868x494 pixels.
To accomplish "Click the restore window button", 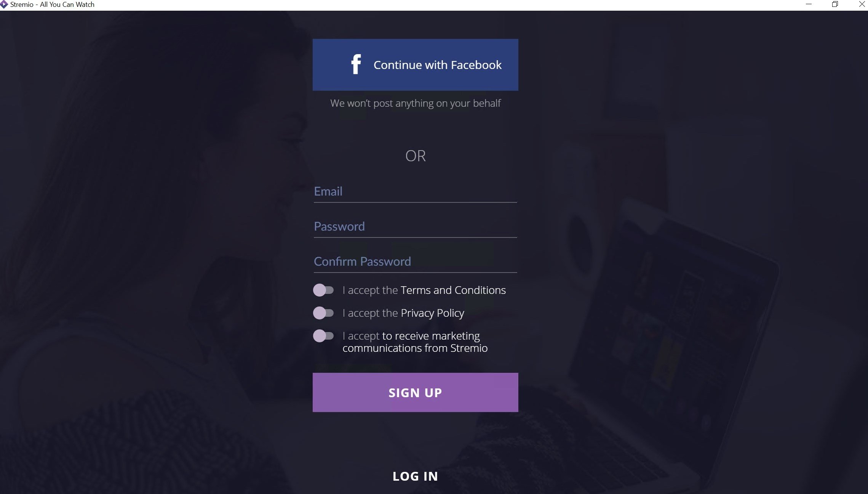I will point(835,4).
